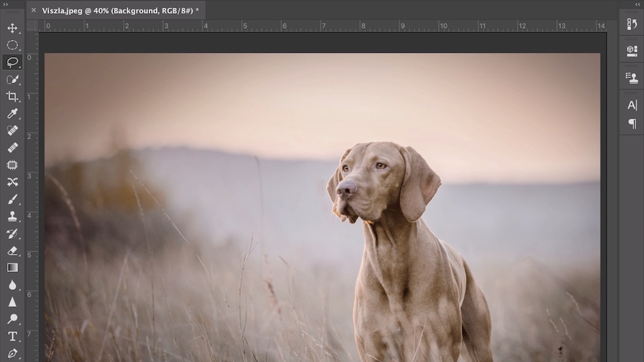Screen dimensions: 644x362
Task: Activate the Pen tool
Action: click(12, 353)
